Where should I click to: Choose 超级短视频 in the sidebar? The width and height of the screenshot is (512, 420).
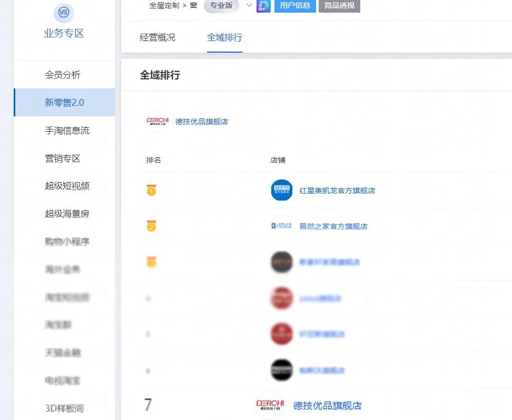[x=67, y=186]
